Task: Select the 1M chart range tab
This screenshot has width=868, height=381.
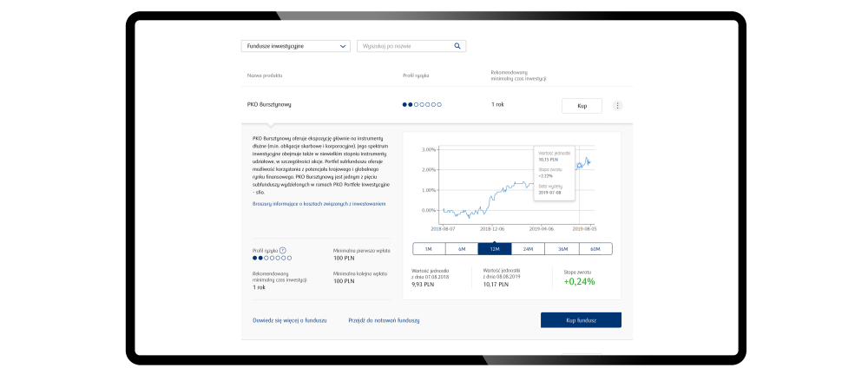Action: [429, 248]
